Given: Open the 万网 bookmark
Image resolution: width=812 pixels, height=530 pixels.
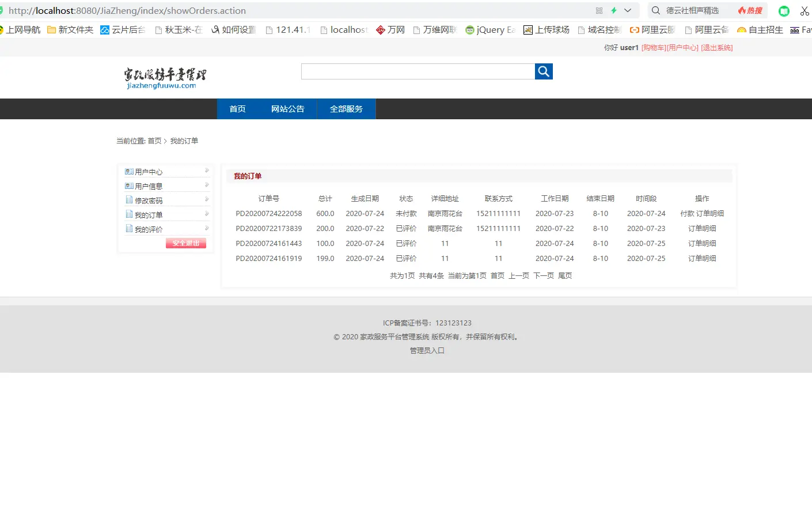Looking at the screenshot, I should point(390,29).
